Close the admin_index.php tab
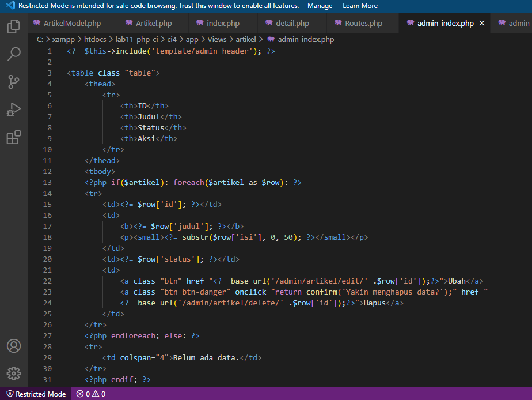This screenshot has width=532, height=400. point(482,24)
